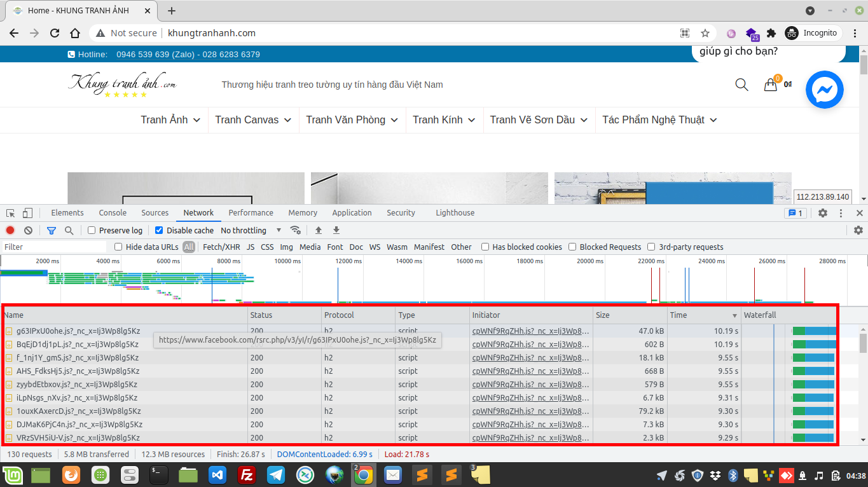Open the site search magnifier icon
The image size is (868, 487).
coord(741,85)
